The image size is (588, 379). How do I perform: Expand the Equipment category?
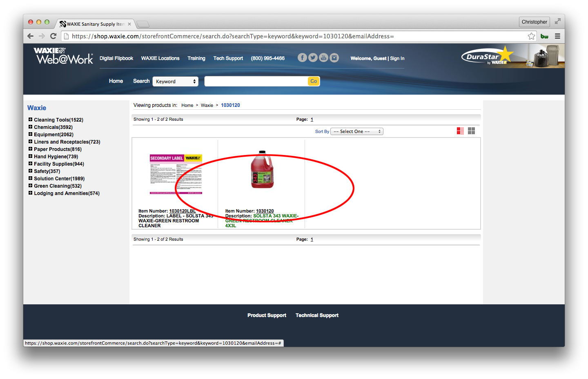pyautogui.click(x=30, y=134)
